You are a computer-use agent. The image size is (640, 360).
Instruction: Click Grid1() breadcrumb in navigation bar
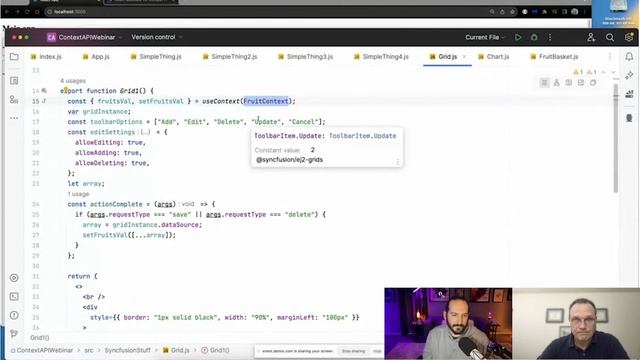pos(216,350)
